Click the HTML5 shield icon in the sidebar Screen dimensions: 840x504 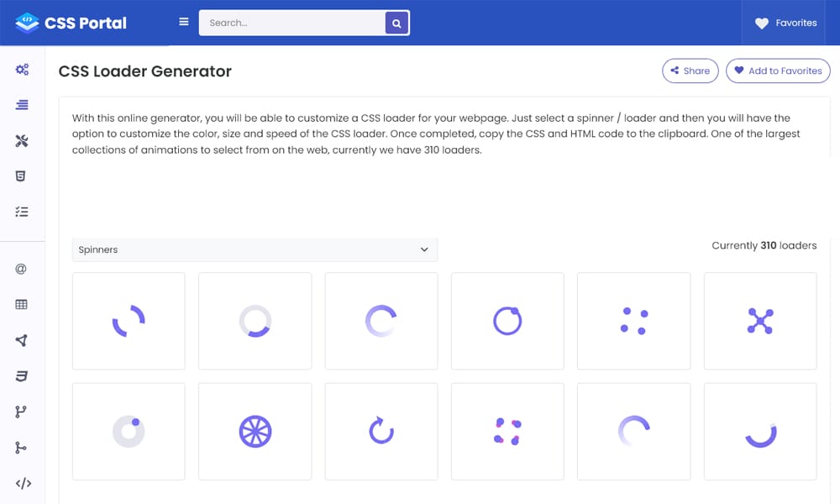[x=23, y=176]
